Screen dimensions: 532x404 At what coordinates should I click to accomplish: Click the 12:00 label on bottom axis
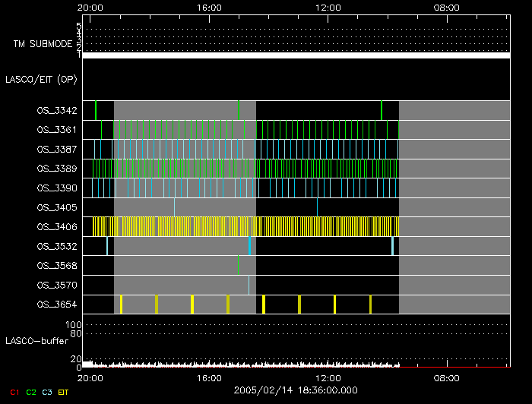(x=328, y=377)
